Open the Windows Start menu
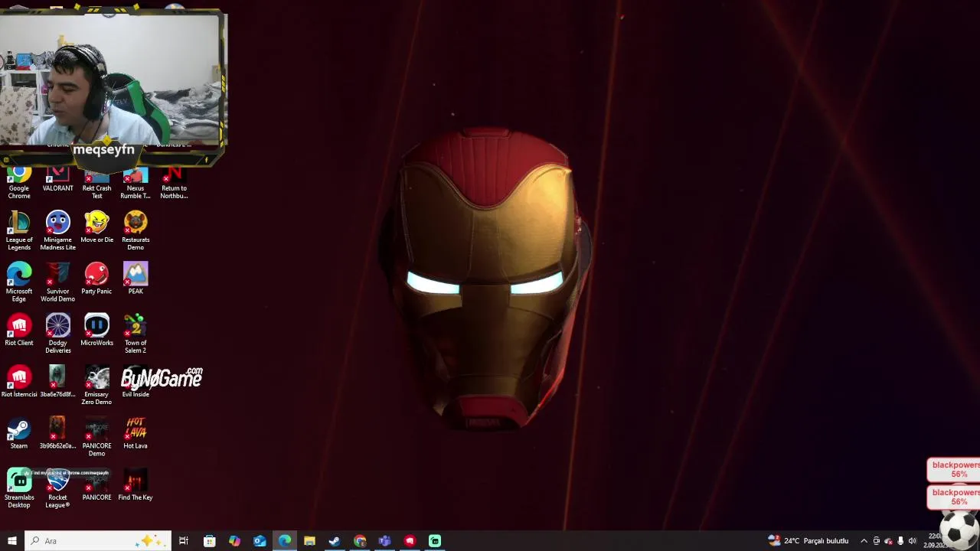Viewport: 980px width, 551px height. point(11,541)
